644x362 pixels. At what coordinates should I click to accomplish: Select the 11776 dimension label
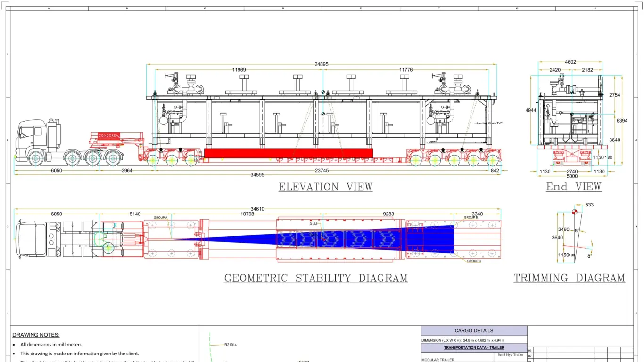pos(406,70)
